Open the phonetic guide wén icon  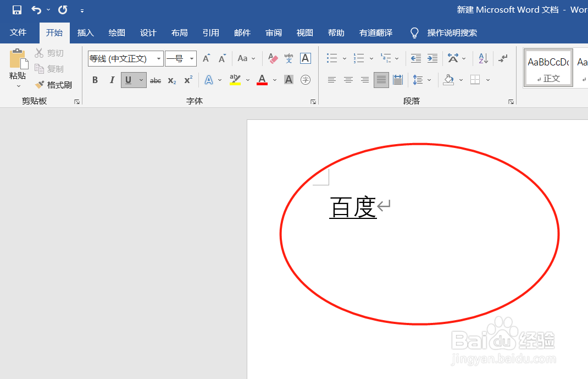289,58
